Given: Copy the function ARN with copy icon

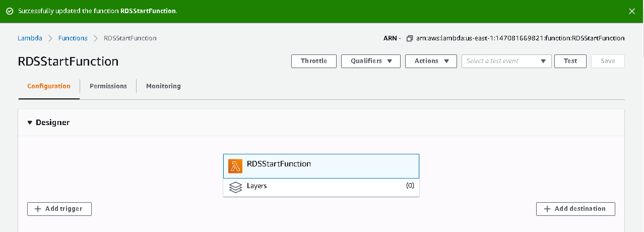Looking at the screenshot, I should pos(410,38).
